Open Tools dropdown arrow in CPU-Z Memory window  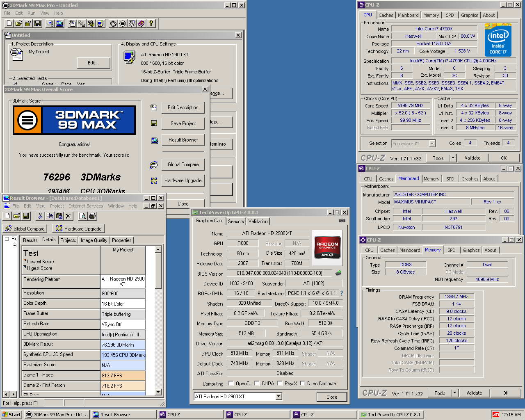(454, 393)
